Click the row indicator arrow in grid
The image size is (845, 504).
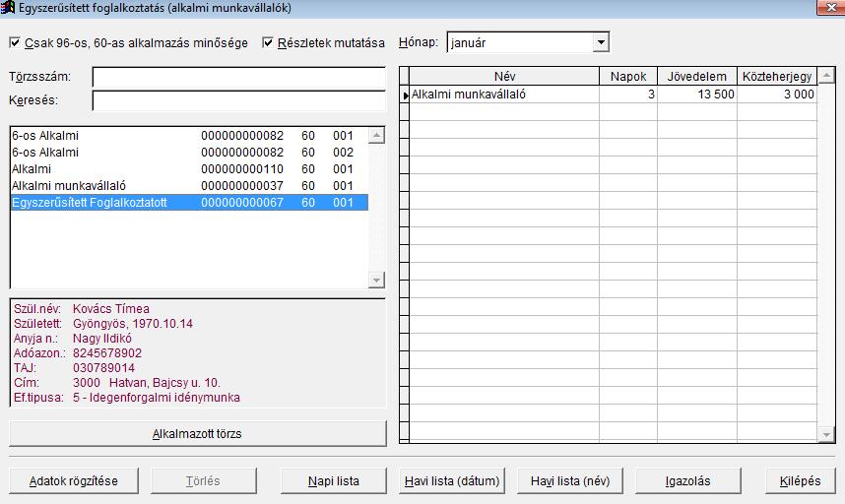[405, 94]
